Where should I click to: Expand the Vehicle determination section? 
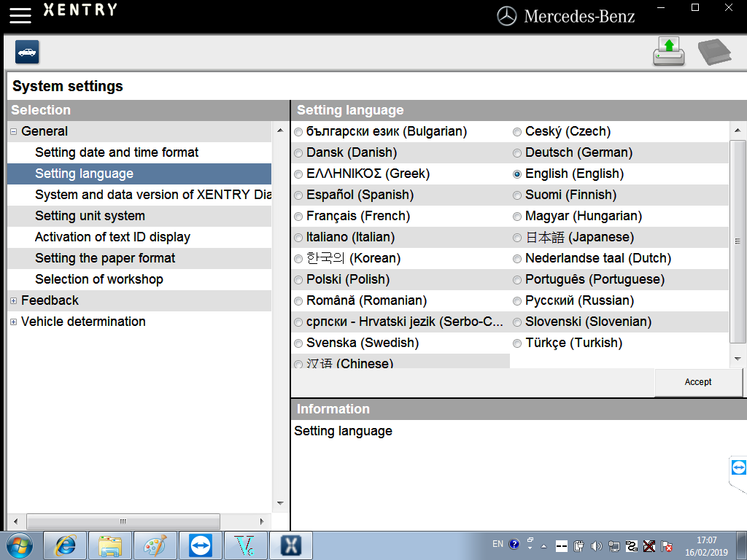[12, 322]
